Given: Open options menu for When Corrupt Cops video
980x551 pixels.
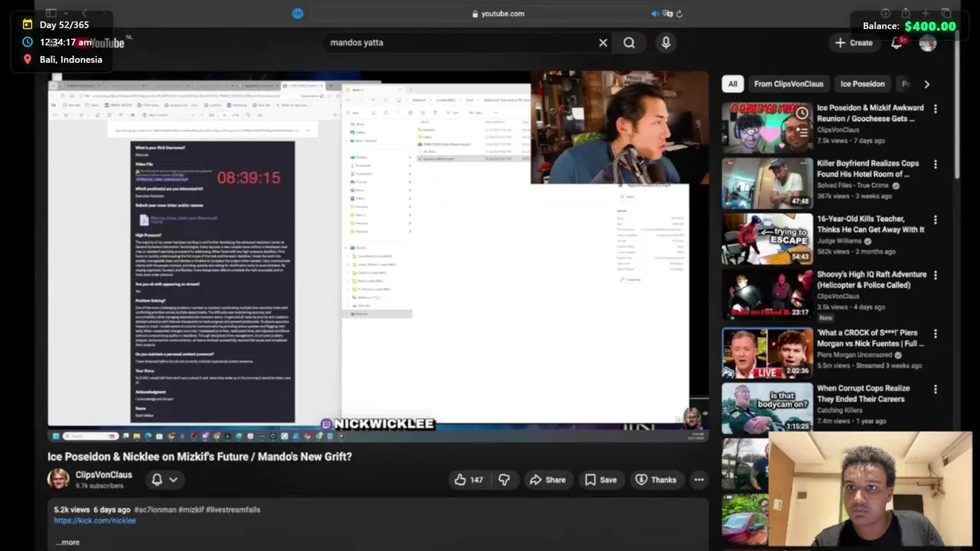Looking at the screenshot, I should [x=935, y=390].
